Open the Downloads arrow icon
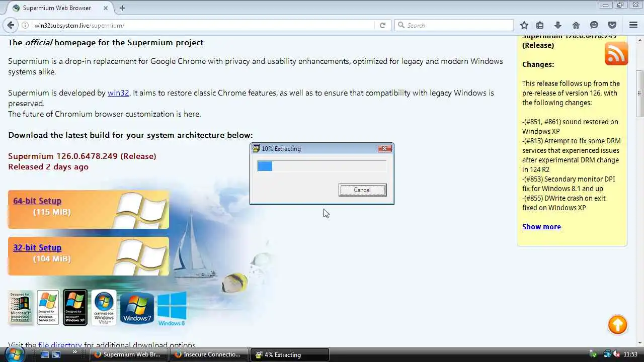644x362 pixels. point(557,25)
